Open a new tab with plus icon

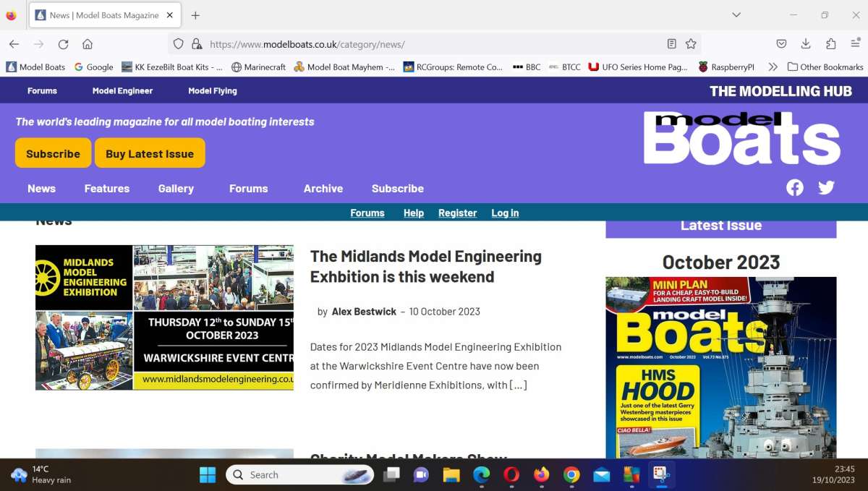(x=195, y=15)
